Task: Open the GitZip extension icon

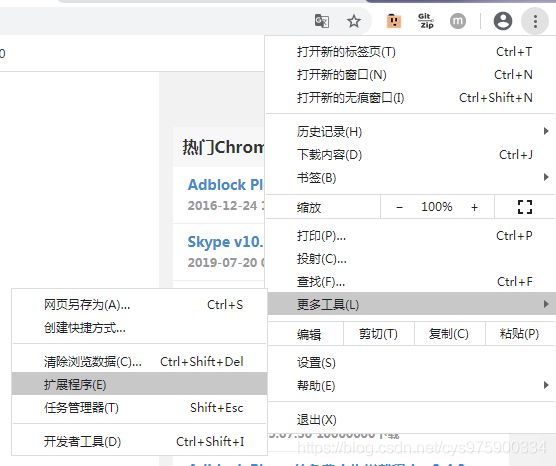Action: pyautogui.click(x=426, y=21)
